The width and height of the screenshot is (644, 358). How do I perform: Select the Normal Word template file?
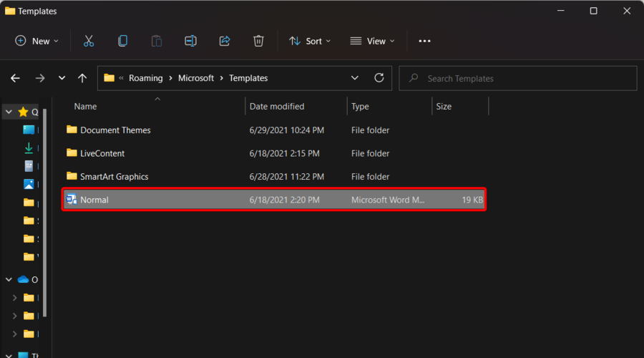[94, 200]
